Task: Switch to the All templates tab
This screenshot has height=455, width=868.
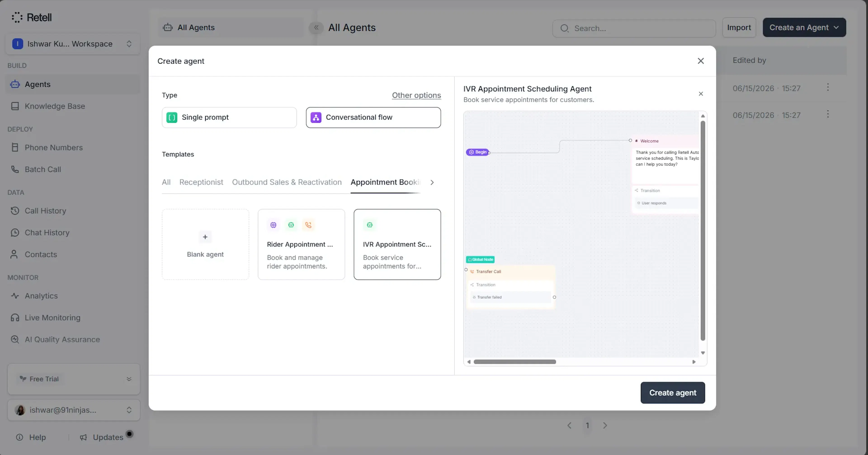Action: pos(166,182)
